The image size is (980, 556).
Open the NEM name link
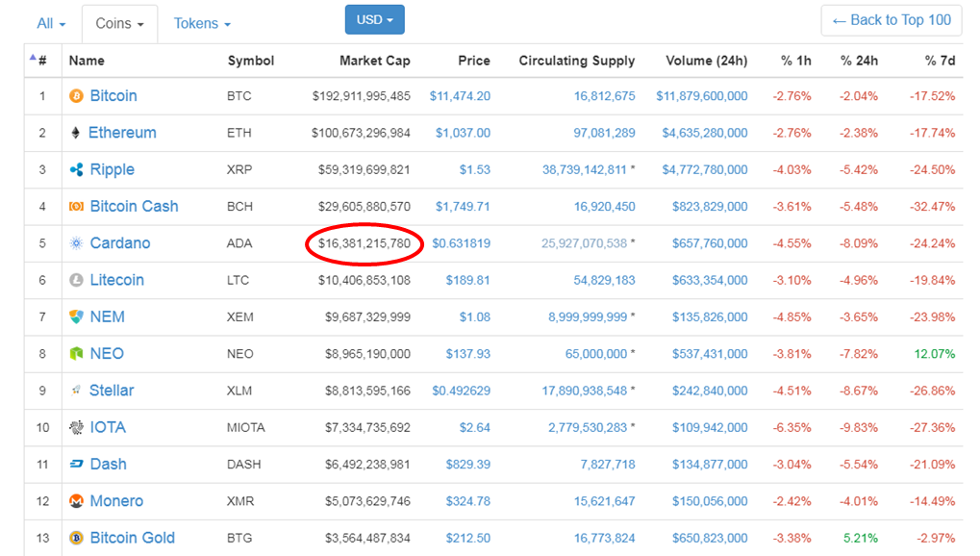(107, 316)
